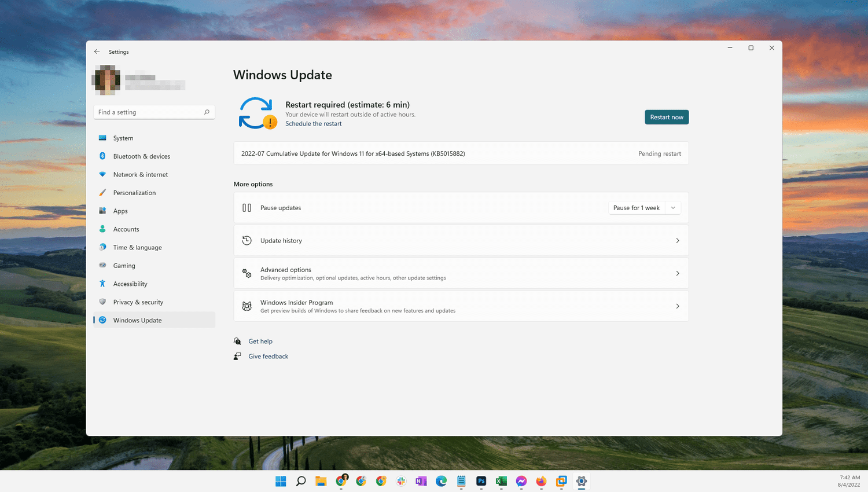Screen dimensions: 868x492
Task: Switch to Photoshop on the taskbar
Action: point(481,481)
